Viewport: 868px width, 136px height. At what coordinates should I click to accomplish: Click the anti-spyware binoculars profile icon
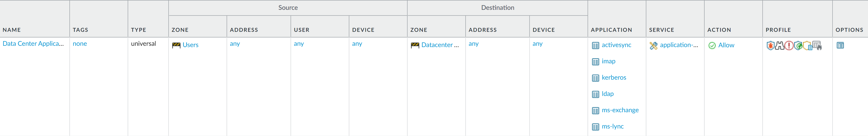(780, 46)
